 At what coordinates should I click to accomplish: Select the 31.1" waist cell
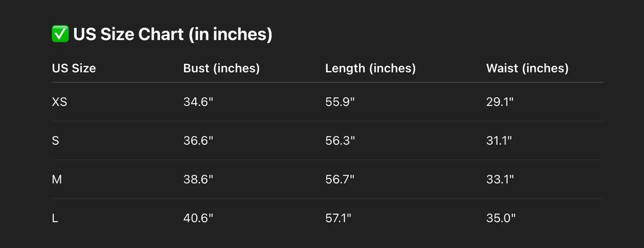[499, 141]
